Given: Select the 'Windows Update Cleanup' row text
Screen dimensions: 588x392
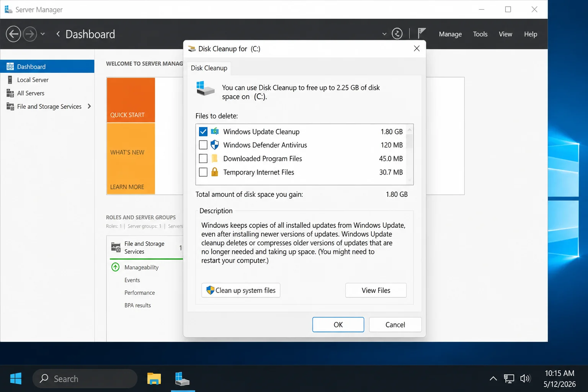Looking at the screenshot, I should coord(261,132).
